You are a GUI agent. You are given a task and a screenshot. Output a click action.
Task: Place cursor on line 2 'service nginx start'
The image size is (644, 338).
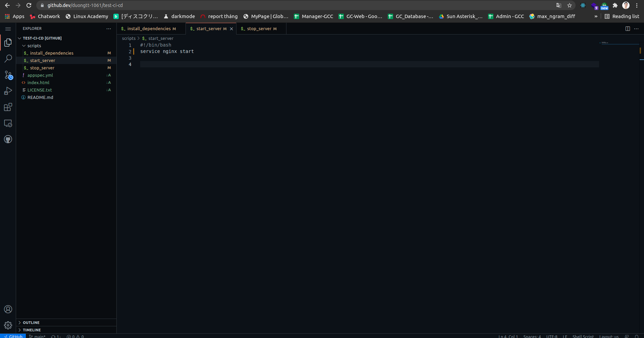167,52
